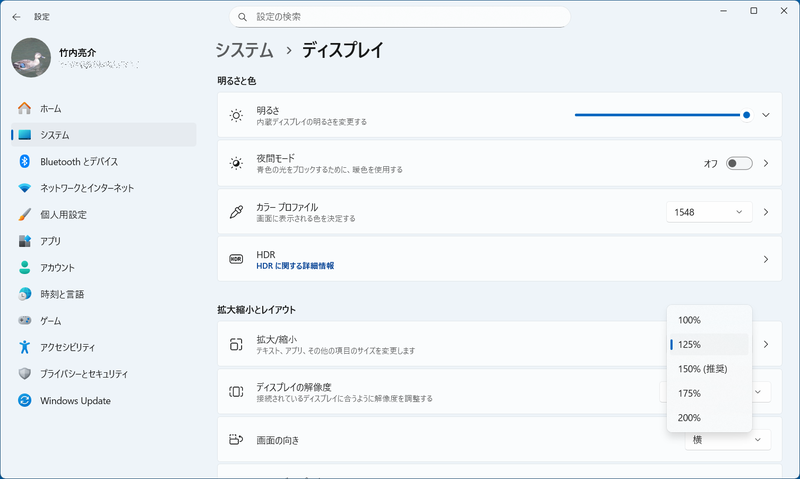Open 夜間モード settings chevron

[766, 163]
